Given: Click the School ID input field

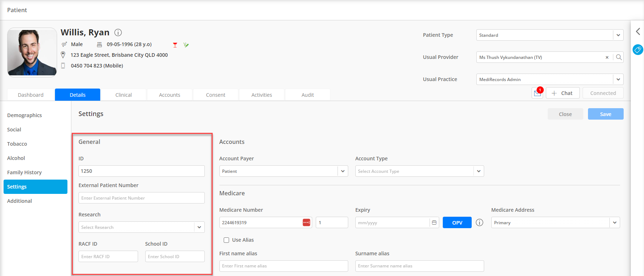Looking at the screenshot, I should click(175, 256).
